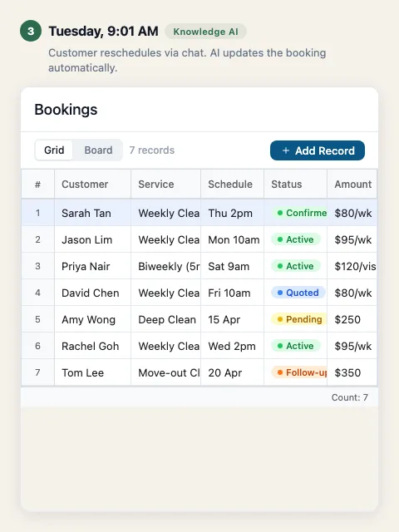Click the Follow-up status badge
The width and height of the screenshot is (399, 532).
pyautogui.click(x=299, y=372)
